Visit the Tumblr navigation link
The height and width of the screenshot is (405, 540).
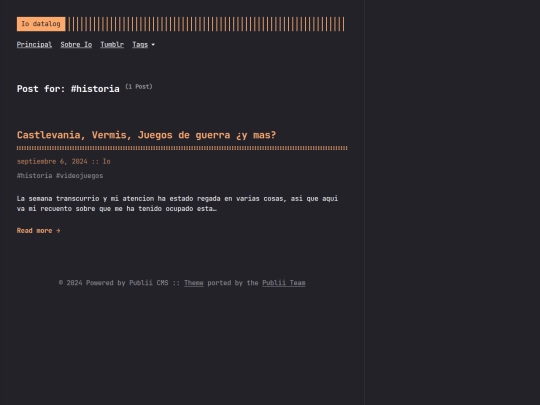(112, 45)
